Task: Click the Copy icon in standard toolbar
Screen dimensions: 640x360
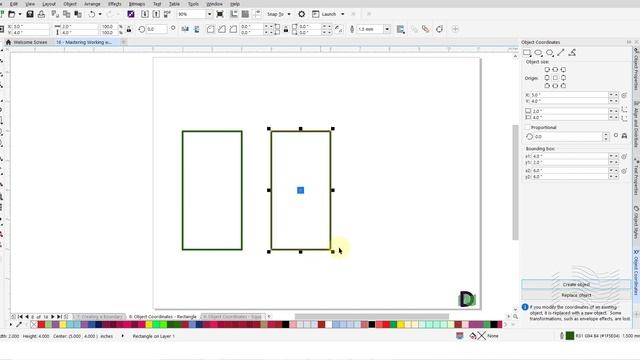Action: point(67,14)
